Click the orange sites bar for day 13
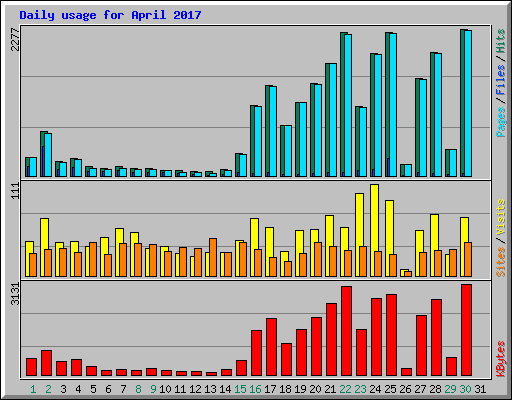This screenshot has height=400, width=512. point(213,257)
